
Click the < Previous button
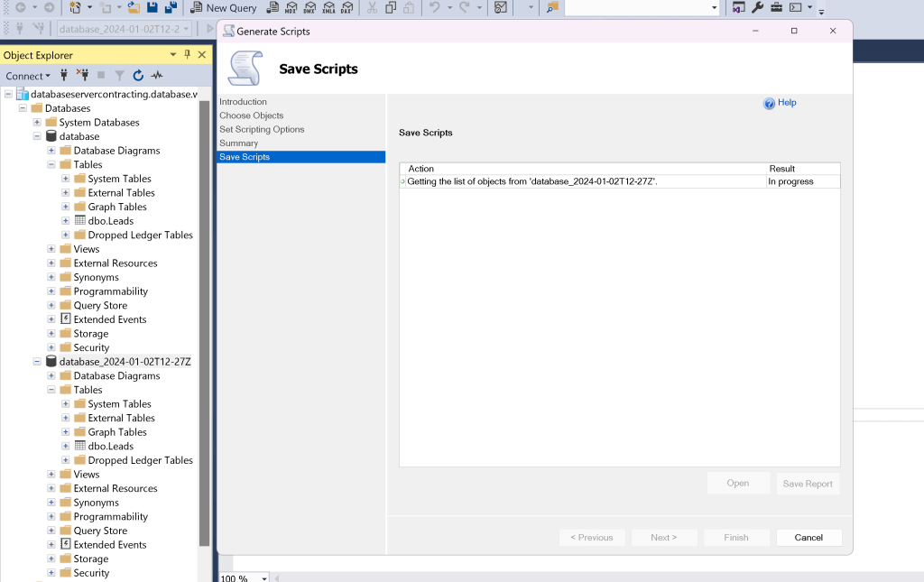pyautogui.click(x=592, y=537)
